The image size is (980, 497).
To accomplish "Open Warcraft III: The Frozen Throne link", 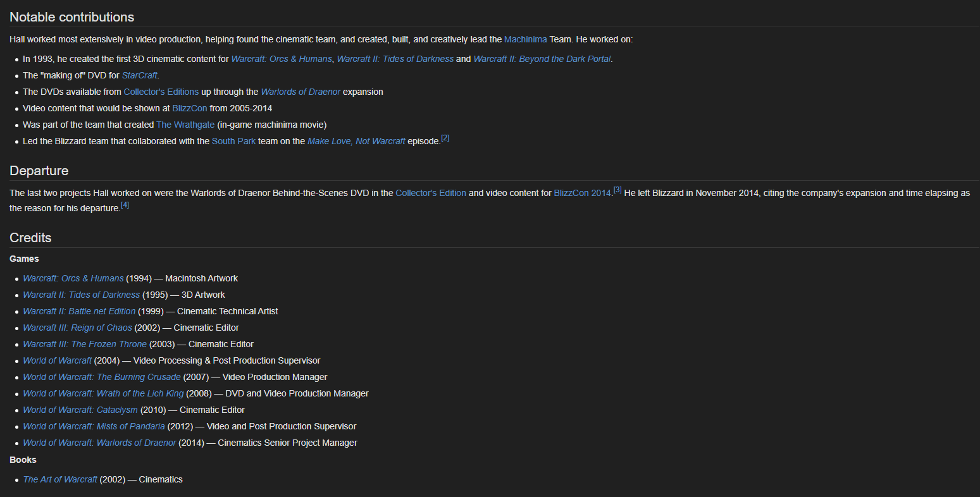I will pos(85,344).
